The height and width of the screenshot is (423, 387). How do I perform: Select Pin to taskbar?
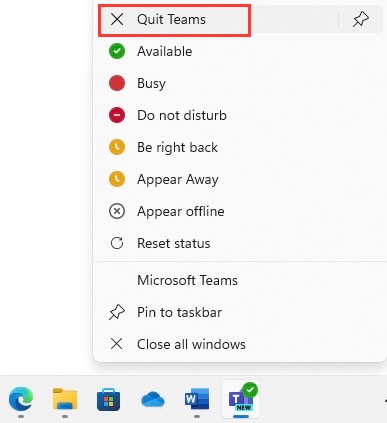[x=240, y=312]
